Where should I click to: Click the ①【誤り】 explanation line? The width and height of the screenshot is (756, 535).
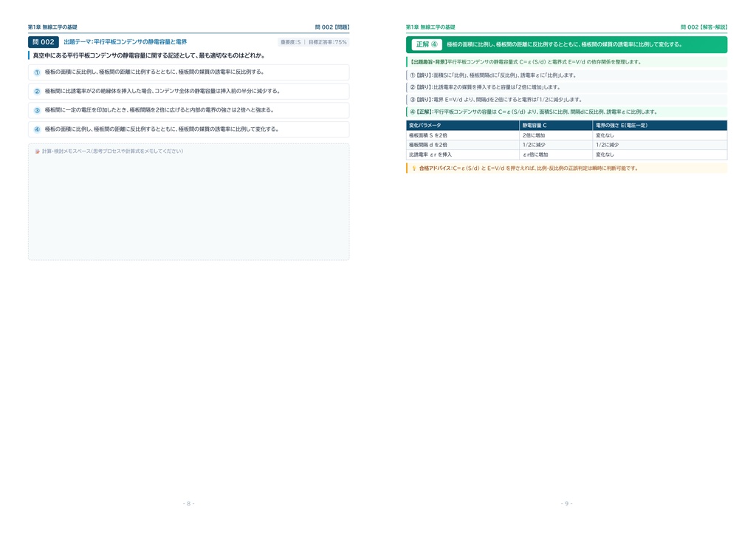coord(566,75)
